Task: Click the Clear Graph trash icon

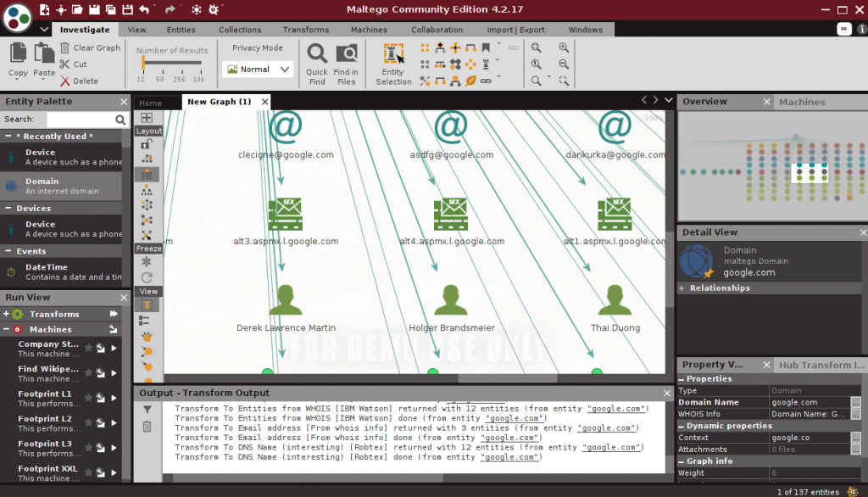Action: (x=64, y=47)
